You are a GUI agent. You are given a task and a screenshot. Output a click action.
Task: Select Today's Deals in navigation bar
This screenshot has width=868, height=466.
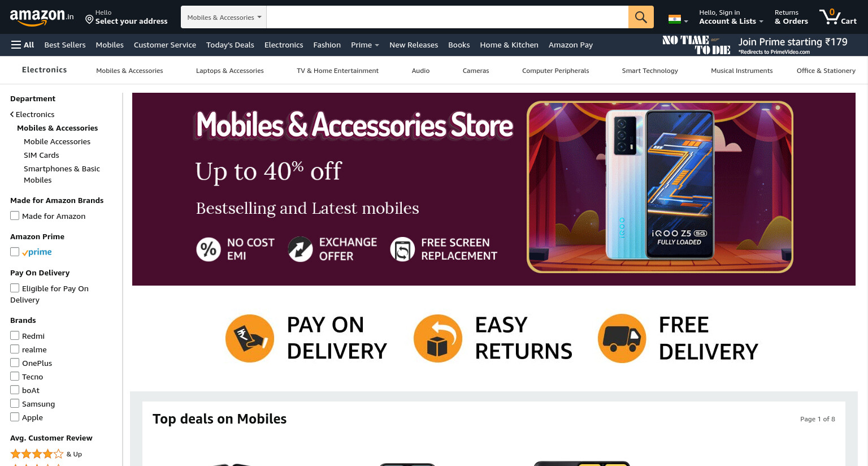[230, 45]
